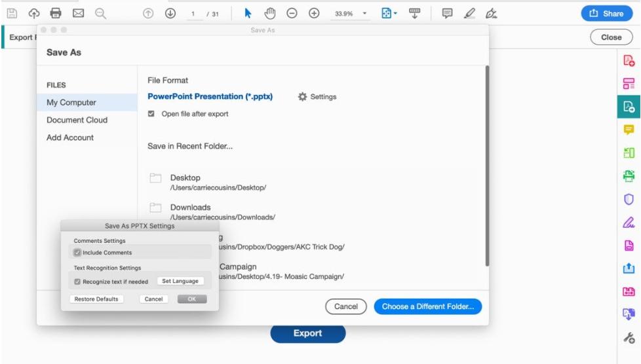The width and height of the screenshot is (641, 364).
Task: Click Choose a Different Folder button
Action: point(427,306)
